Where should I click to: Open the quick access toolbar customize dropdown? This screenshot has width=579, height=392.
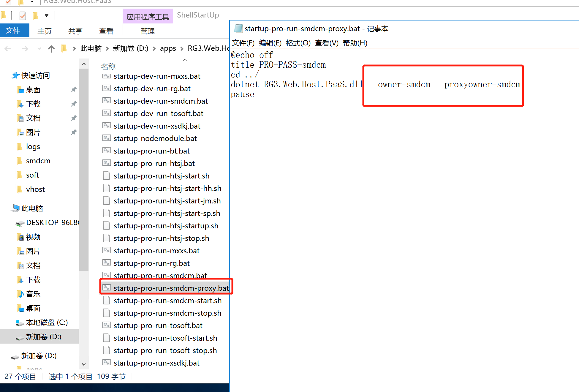(x=47, y=15)
